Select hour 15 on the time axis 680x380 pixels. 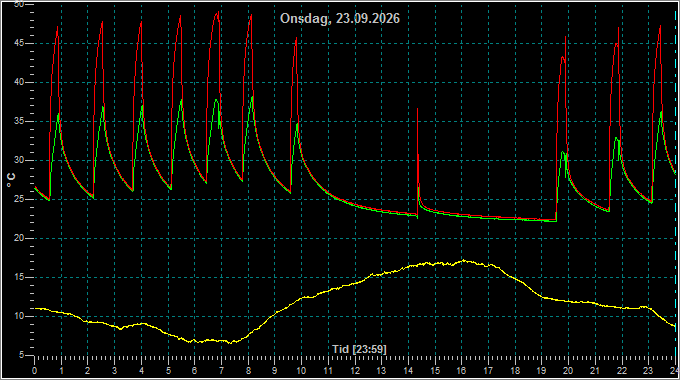tap(435, 371)
